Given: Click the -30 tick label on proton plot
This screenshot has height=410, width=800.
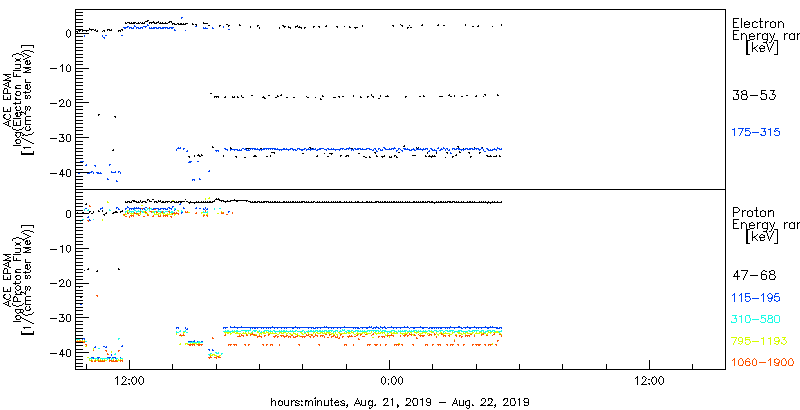Looking at the screenshot, I should pos(63,318).
